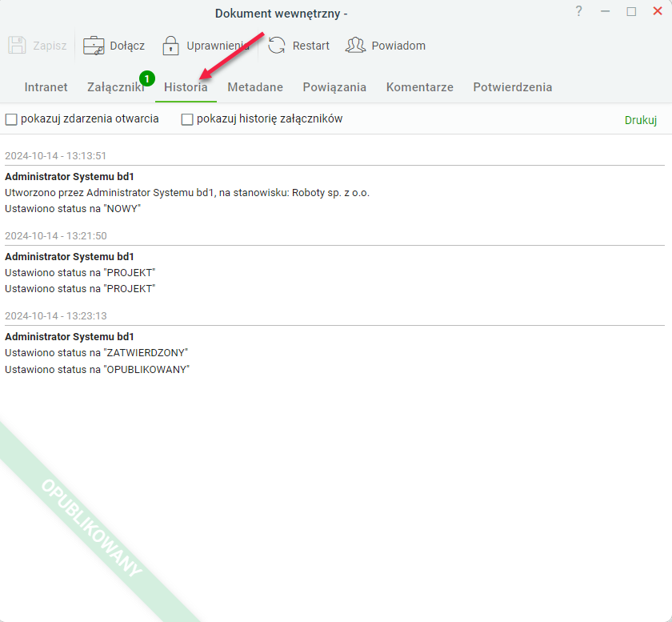Print history via Drukuj link
The image size is (672, 622).
coord(640,120)
